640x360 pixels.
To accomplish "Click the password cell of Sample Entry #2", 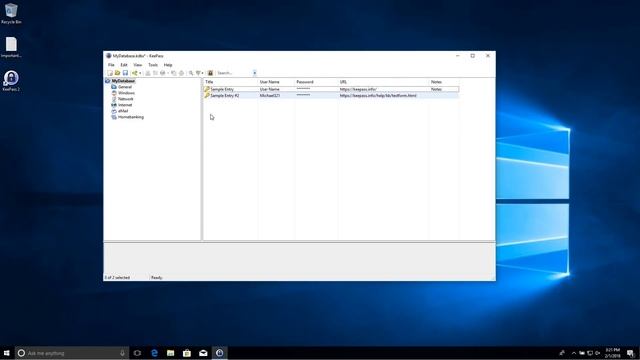I will tap(303, 96).
